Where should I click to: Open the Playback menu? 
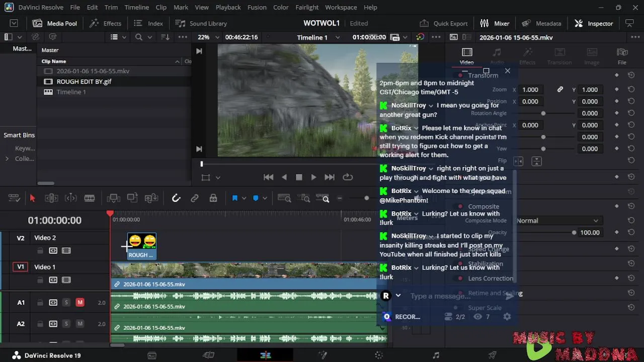(228, 8)
